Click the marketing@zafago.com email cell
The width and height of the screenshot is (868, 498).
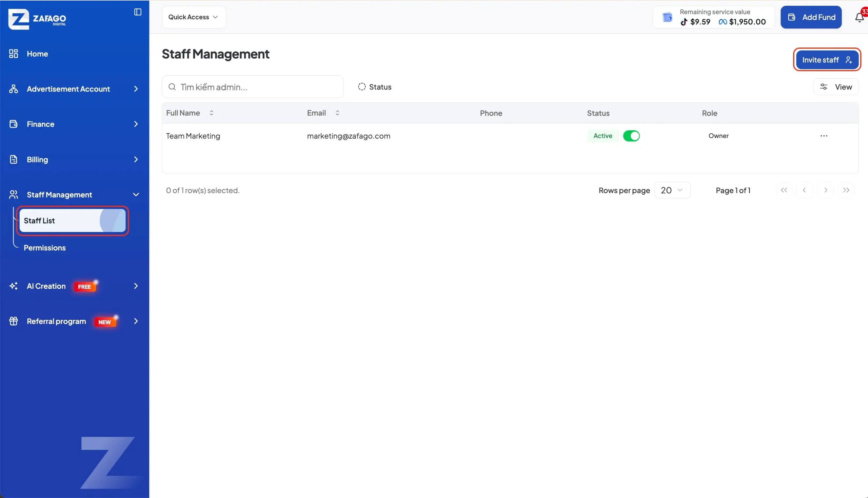(348, 136)
